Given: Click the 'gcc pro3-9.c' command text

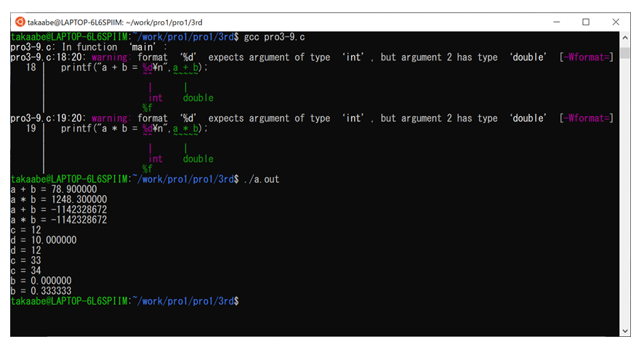Looking at the screenshot, I should (274, 37).
